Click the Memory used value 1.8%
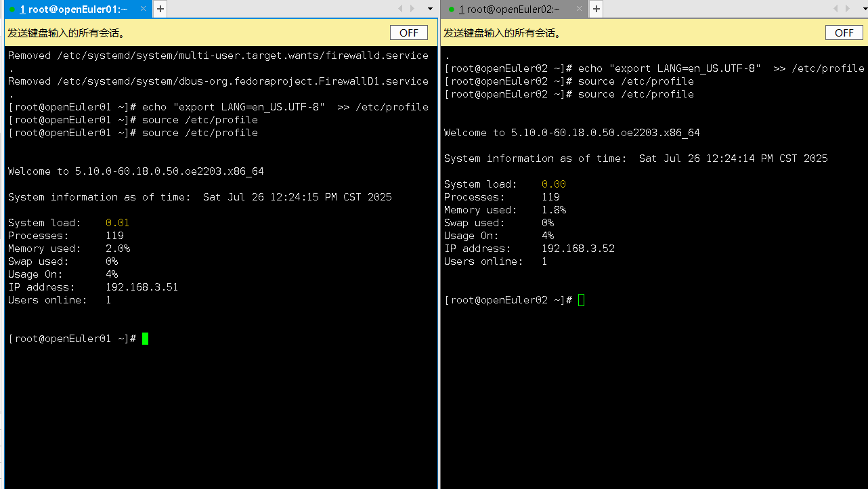This screenshot has width=868, height=489. [553, 210]
